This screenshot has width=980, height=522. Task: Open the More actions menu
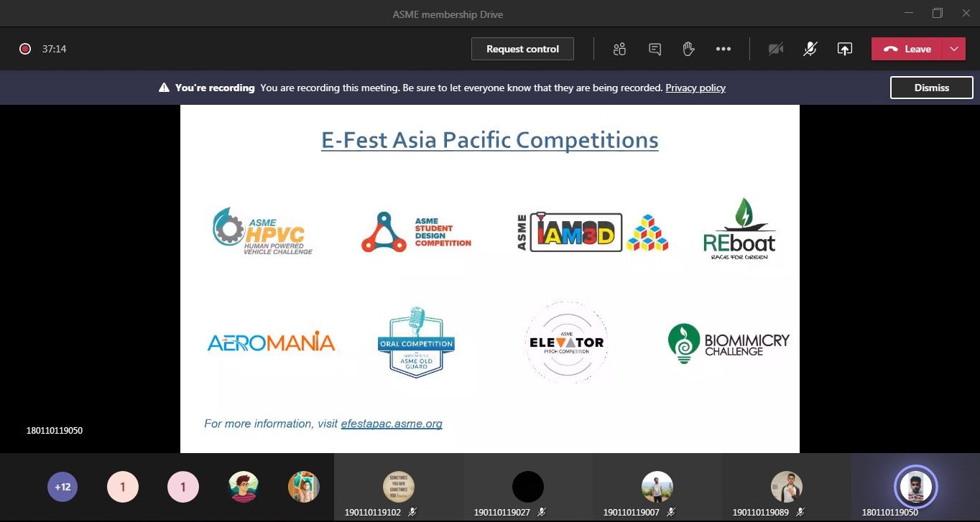[x=724, y=49]
